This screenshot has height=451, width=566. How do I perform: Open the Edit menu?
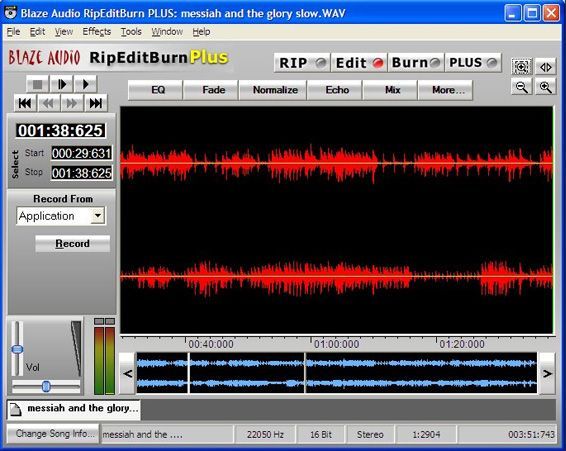(37, 32)
